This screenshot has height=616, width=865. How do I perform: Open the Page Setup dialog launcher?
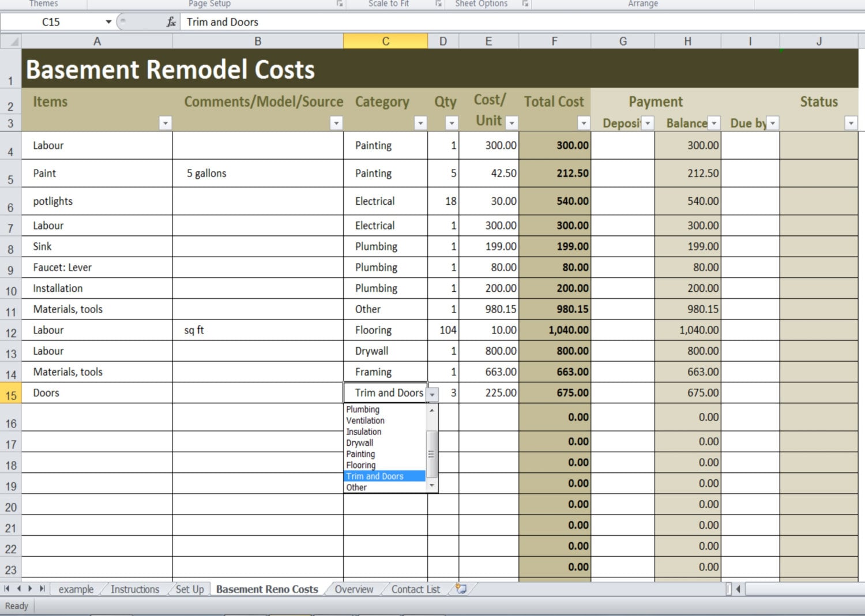(340, 4)
